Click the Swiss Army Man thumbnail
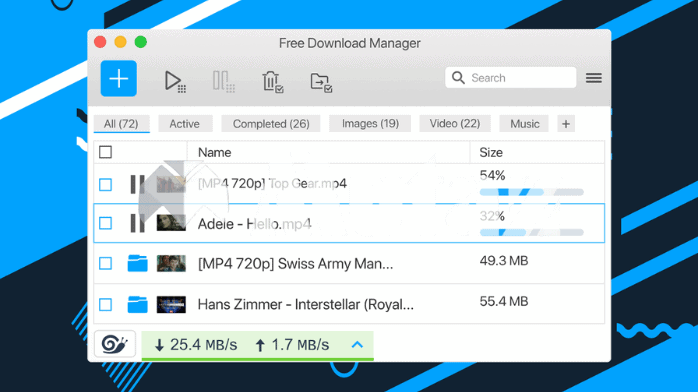698x392 pixels. pos(171,263)
